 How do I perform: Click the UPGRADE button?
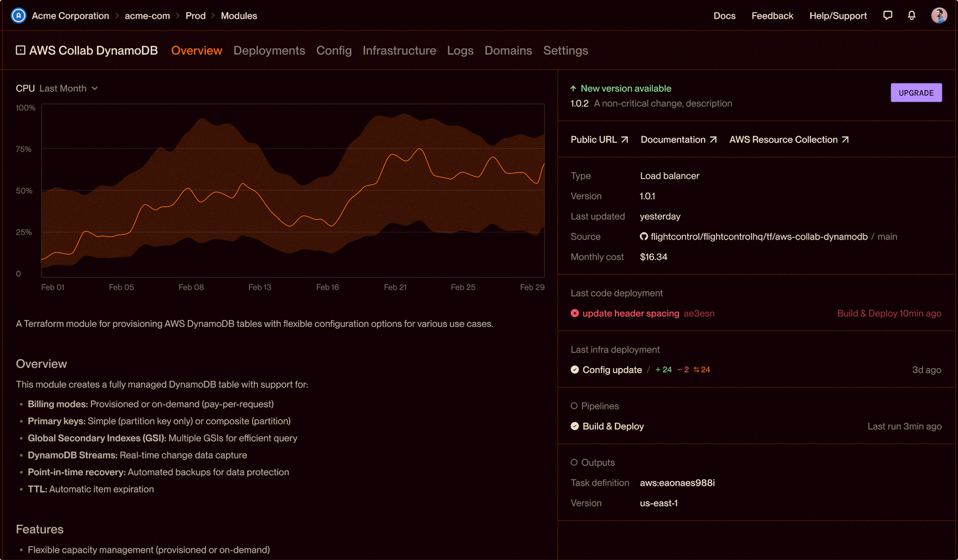tap(916, 93)
